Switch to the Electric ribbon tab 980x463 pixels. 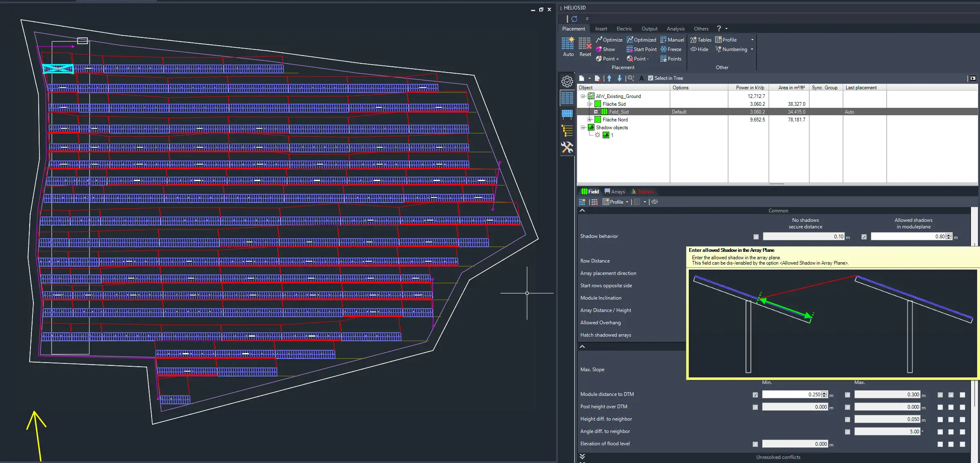coord(624,29)
